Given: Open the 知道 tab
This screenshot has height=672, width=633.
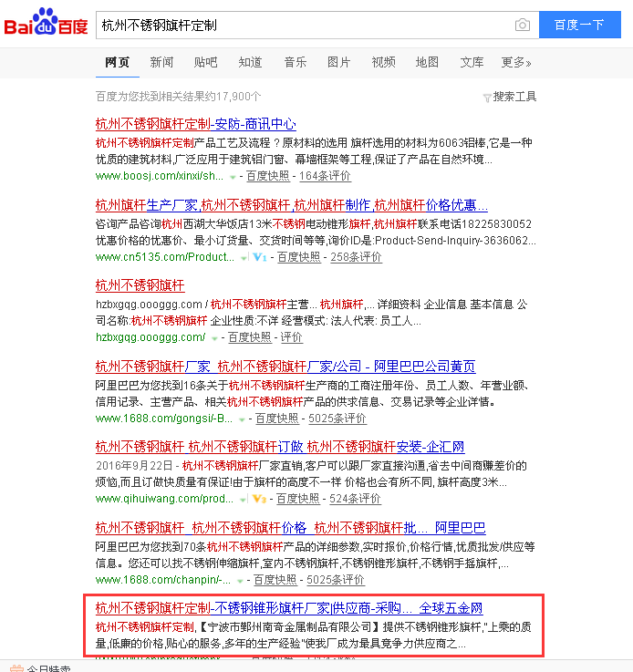Looking at the screenshot, I should 250,63.
